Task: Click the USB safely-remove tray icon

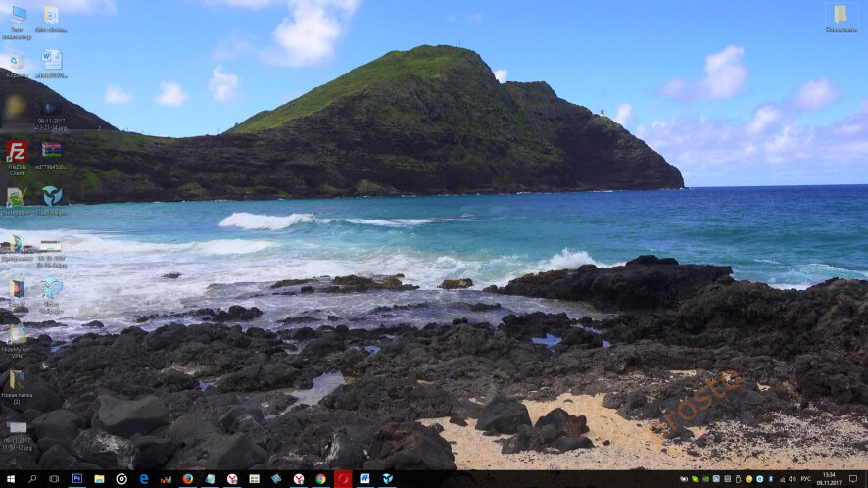Action: pyautogui.click(x=739, y=479)
